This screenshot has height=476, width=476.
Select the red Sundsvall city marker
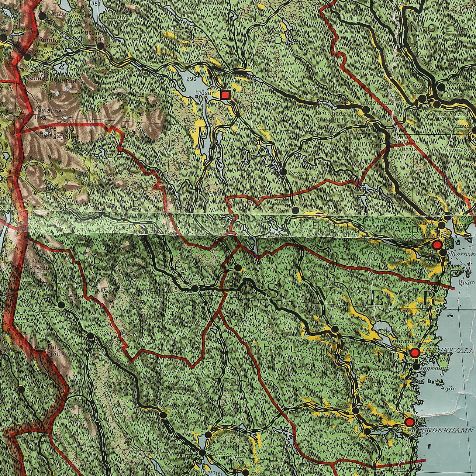click(437, 245)
